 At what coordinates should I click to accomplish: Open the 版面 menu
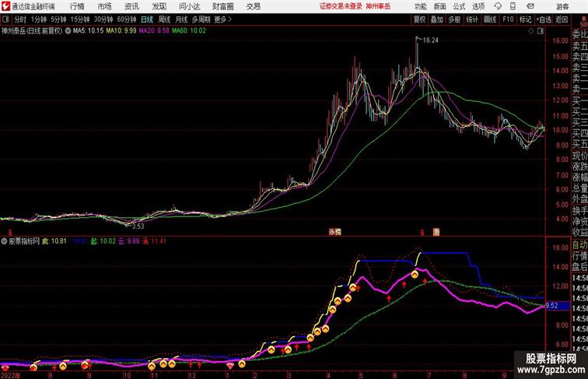440,6
